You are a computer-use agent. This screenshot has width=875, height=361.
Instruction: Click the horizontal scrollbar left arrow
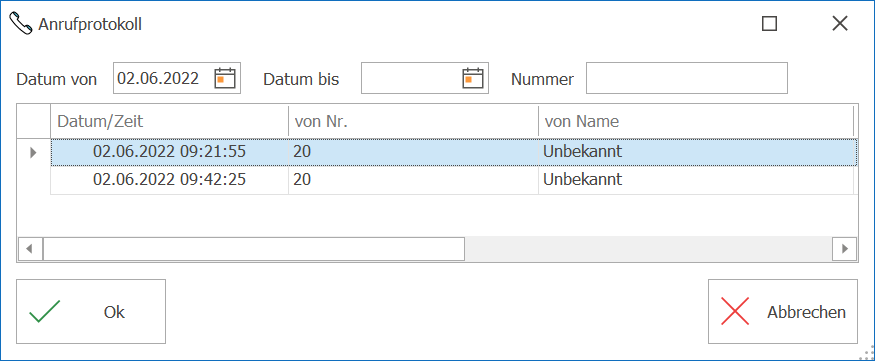click(x=31, y=248)
